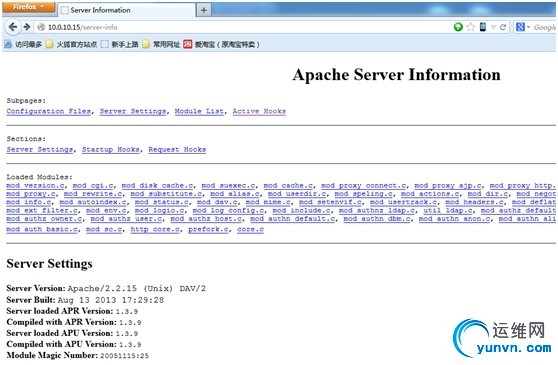
Task: Open the Configuration Files subpage link
Action: pyautogui.click(x=49, y=111)
